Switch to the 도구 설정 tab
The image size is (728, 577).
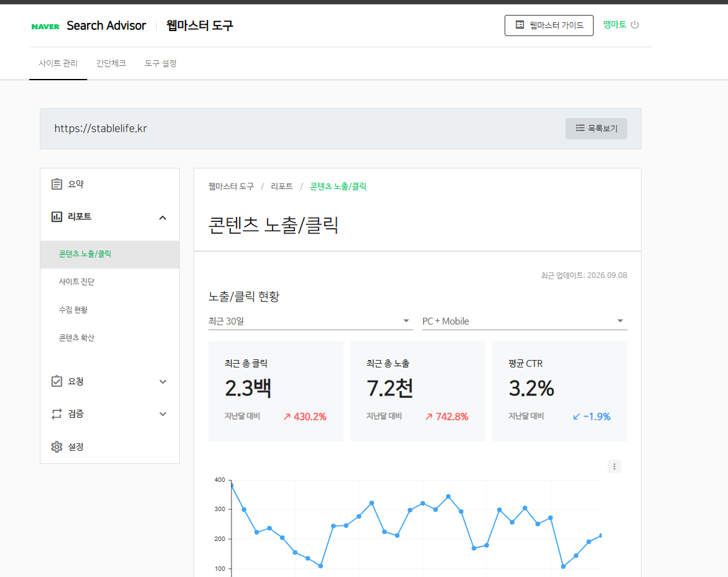[x=161, y=63]
